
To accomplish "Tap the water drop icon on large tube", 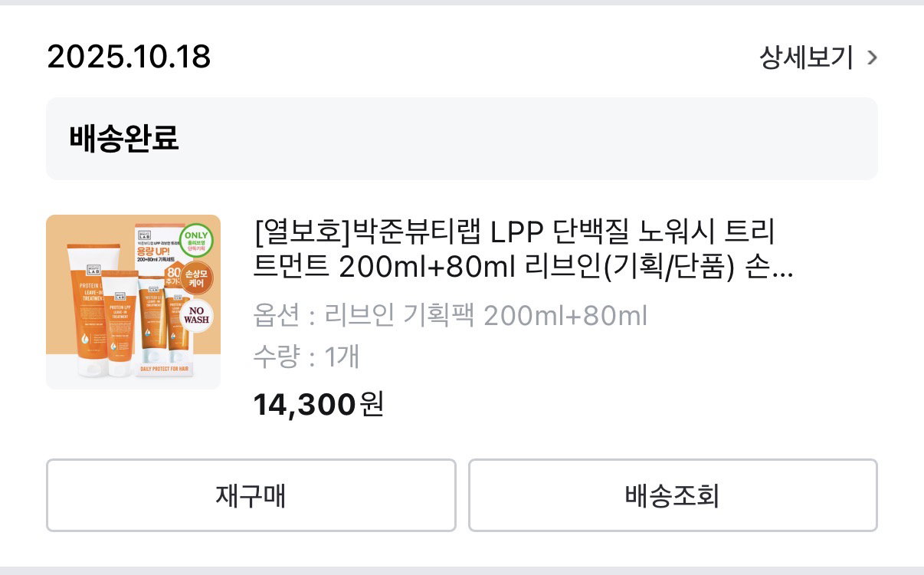I will tap(84, 338).
